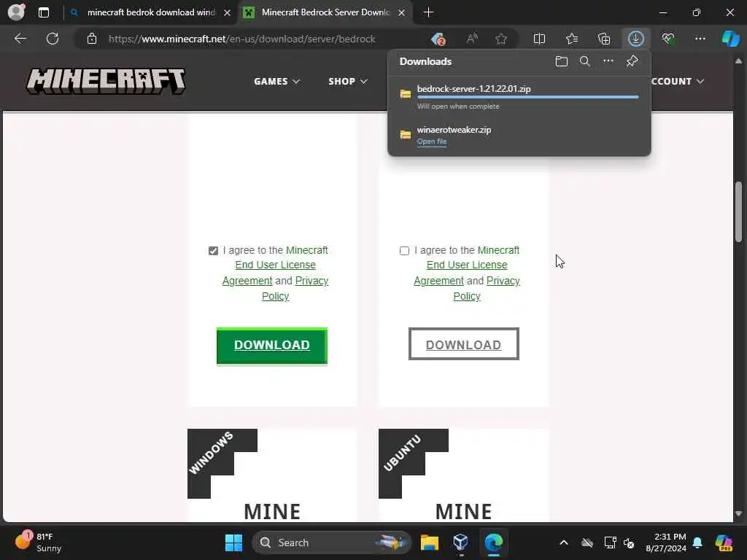Open Edge Settings and more menu
The image size is (747, 560).
(700, 39)
